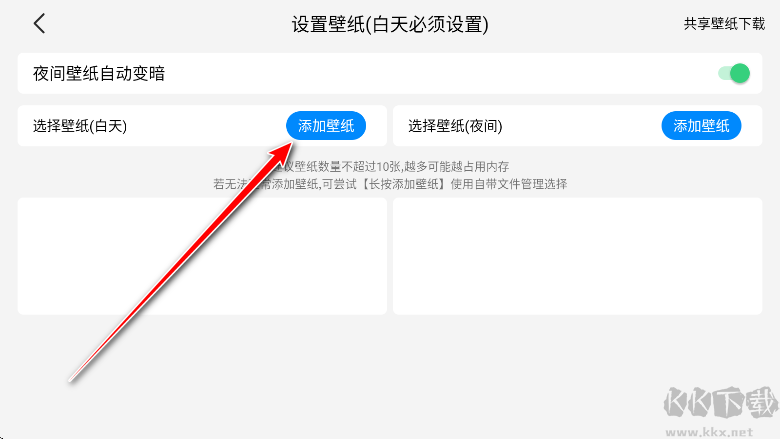
Task: Click 越多可能越占用内存 warning text
Action: click(x=457, y=166)
